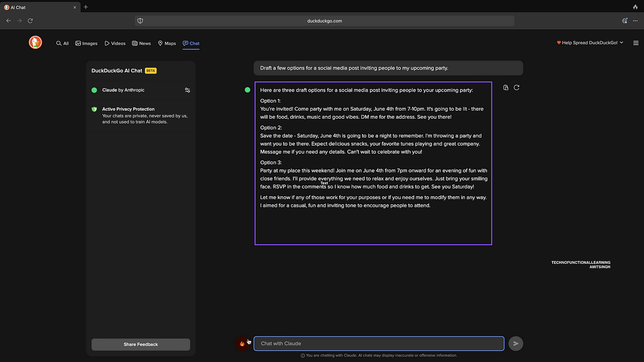This screenshot has height=362, width=644.
Task: Click the privacy shield in address bar
Action: (x=140, y=21)
